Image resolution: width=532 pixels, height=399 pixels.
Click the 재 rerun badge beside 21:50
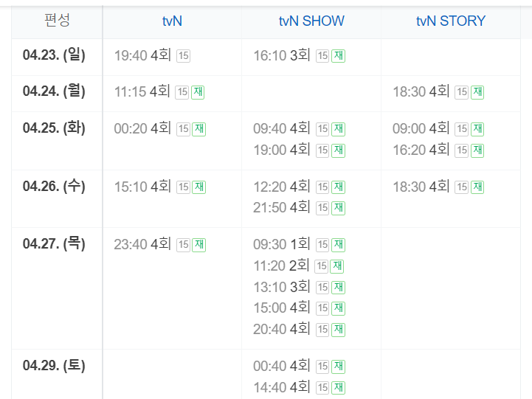click(338, 208)
